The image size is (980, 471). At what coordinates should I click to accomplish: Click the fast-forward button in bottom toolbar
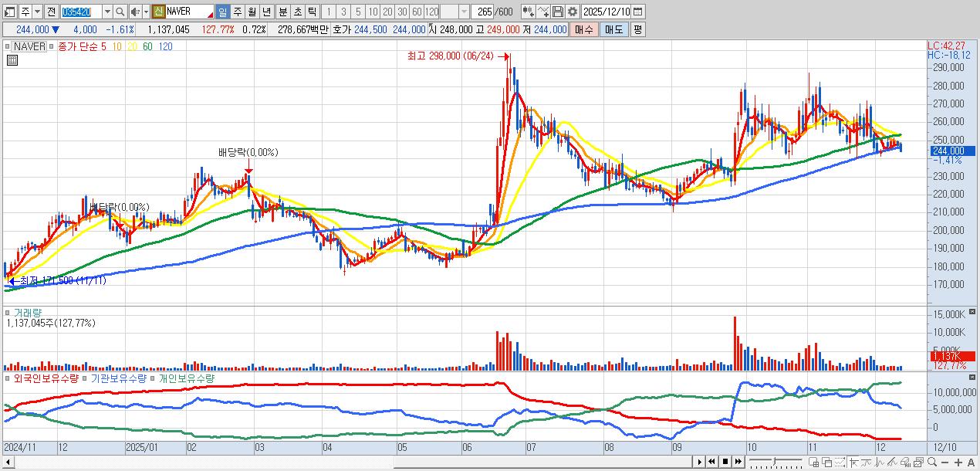tap(738, 462)
